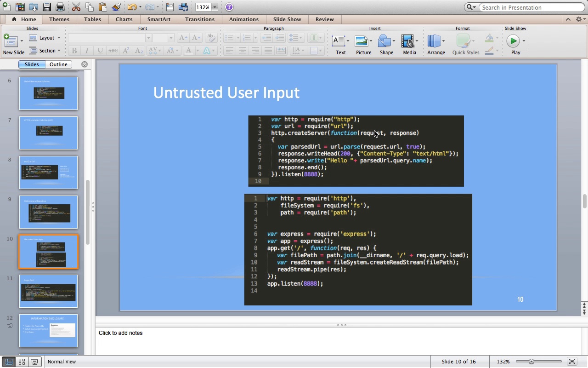Adjust the zoom slider in status bar
The image size is (588, 368).
531,362
